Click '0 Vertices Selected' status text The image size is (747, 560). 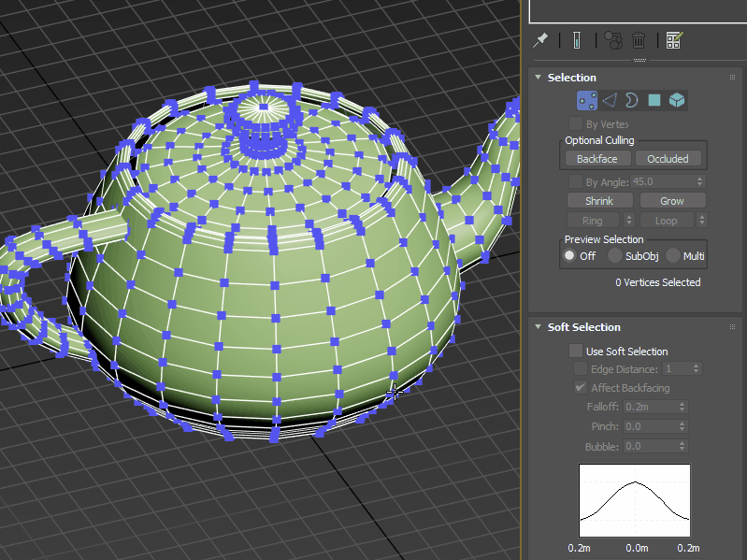pos(657,282)
